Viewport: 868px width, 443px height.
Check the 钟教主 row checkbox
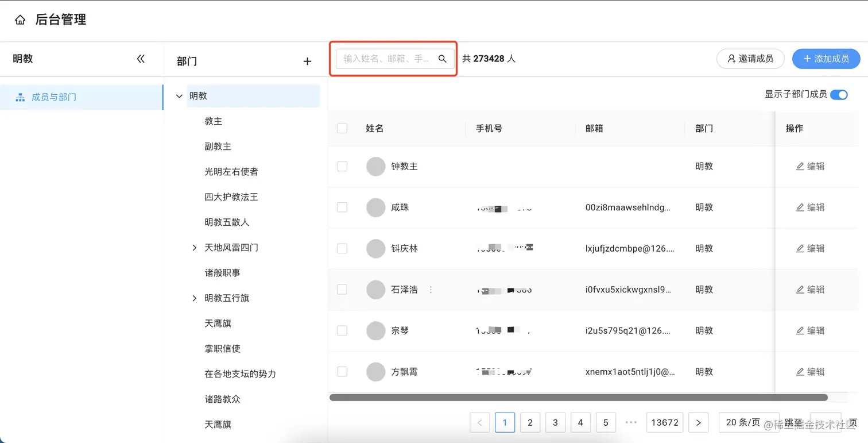point(342,166)
